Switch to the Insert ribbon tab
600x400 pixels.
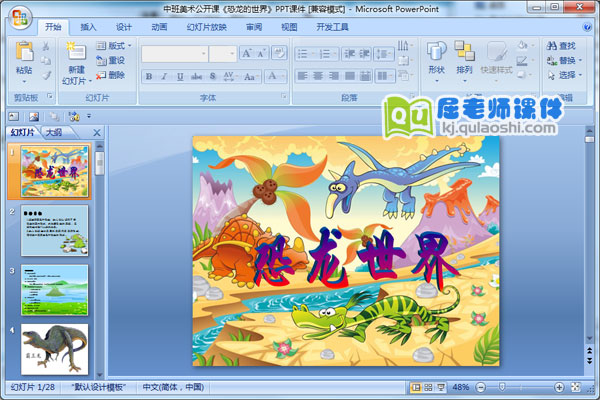click(x=88, y=27)
